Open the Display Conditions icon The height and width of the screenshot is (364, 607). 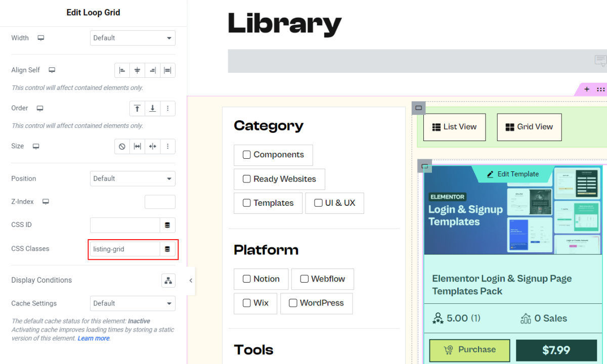[x=168, y=280]
